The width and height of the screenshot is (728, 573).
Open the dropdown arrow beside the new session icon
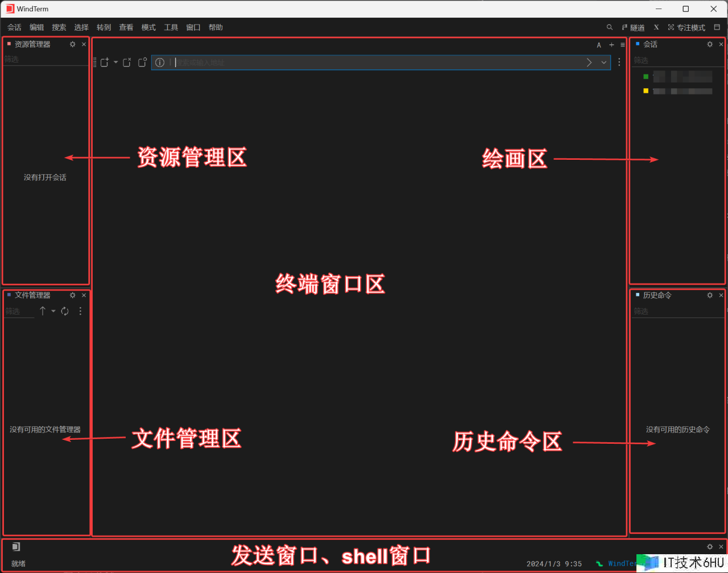115,62
